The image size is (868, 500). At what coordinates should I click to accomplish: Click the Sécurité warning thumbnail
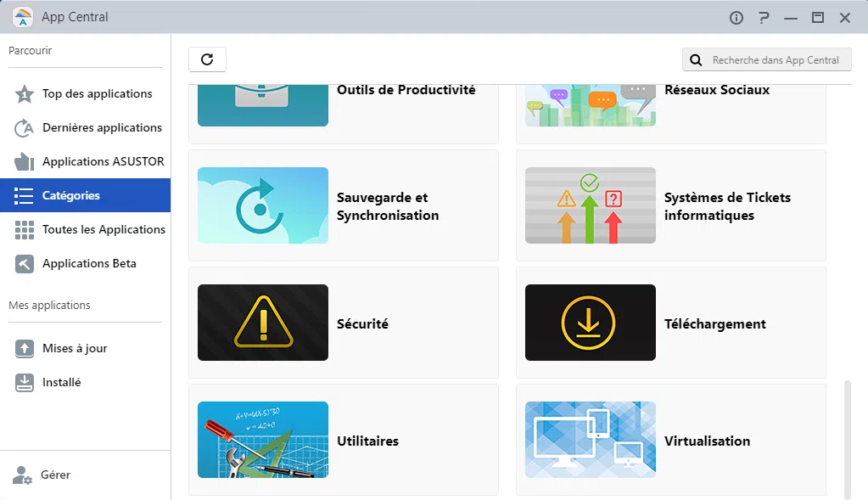click(263, 323)
